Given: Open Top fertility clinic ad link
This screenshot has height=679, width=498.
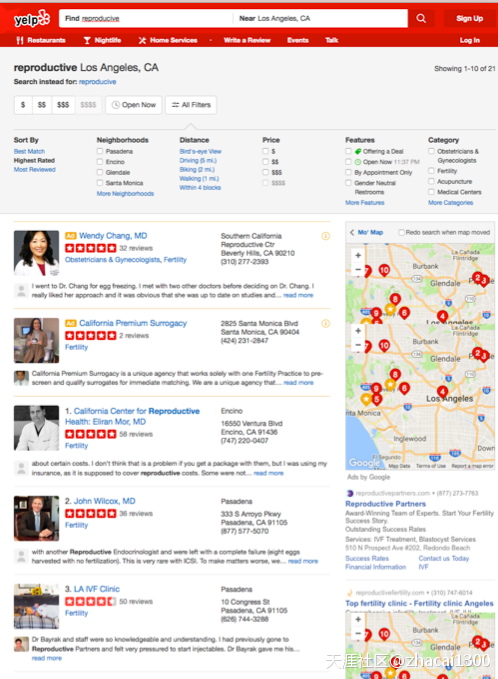Looking at the screenshot, I should pos(419,604).
